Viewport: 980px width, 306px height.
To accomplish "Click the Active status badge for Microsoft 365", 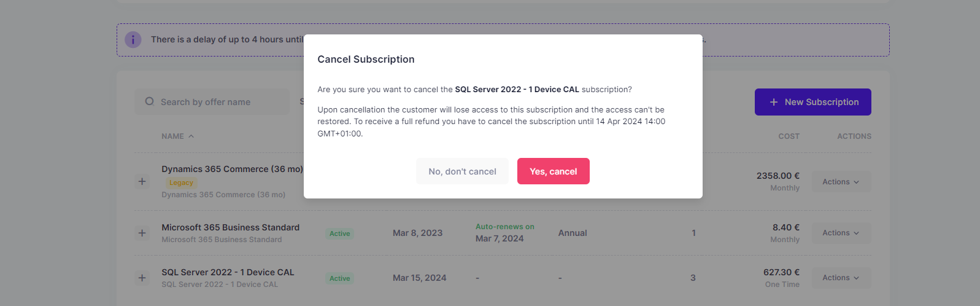I will point(339,233).
